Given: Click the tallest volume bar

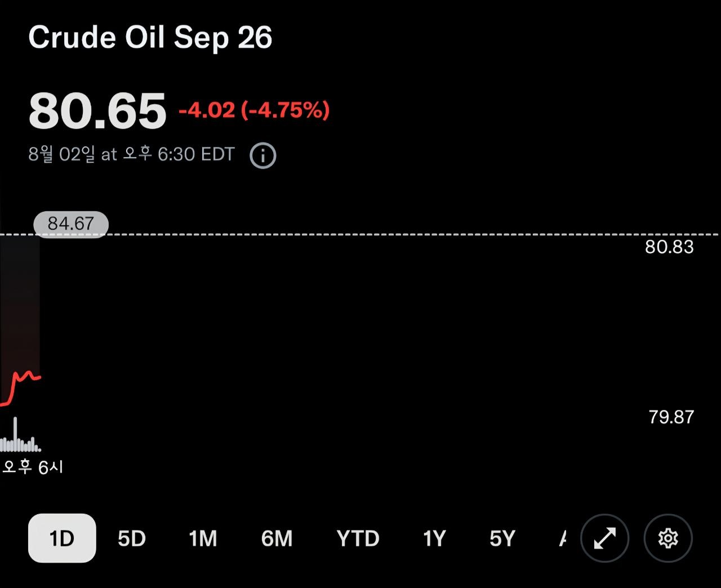Looking at the screenshot, I should [x=15, y=434].
